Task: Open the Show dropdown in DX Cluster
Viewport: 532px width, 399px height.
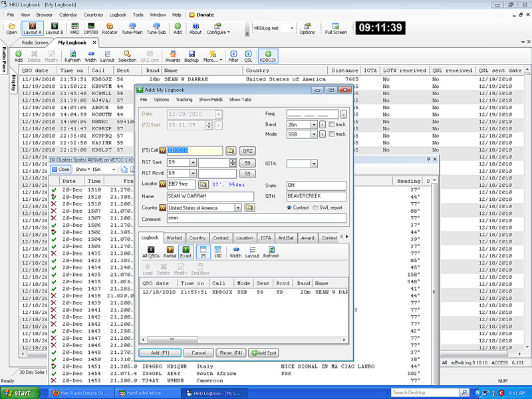Action: coord(82,169)
